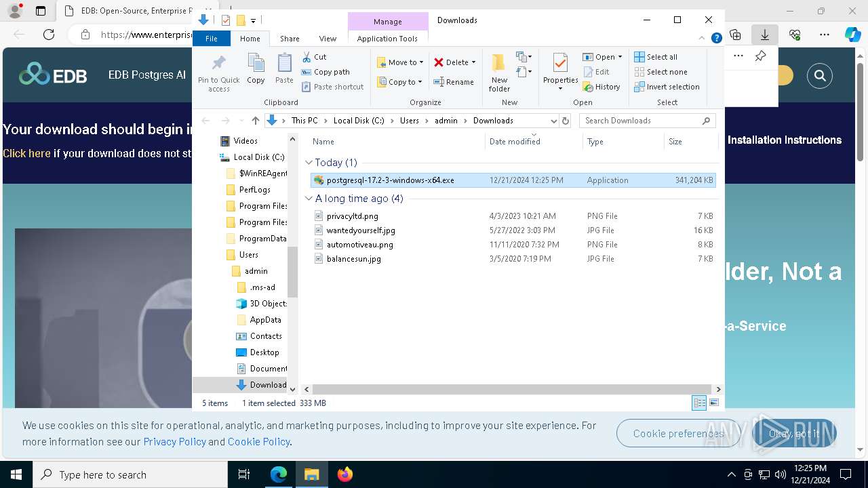Viewport: 868px width, 488px height.
Task: Sort by Date modified column
Action: coord(534,142)
